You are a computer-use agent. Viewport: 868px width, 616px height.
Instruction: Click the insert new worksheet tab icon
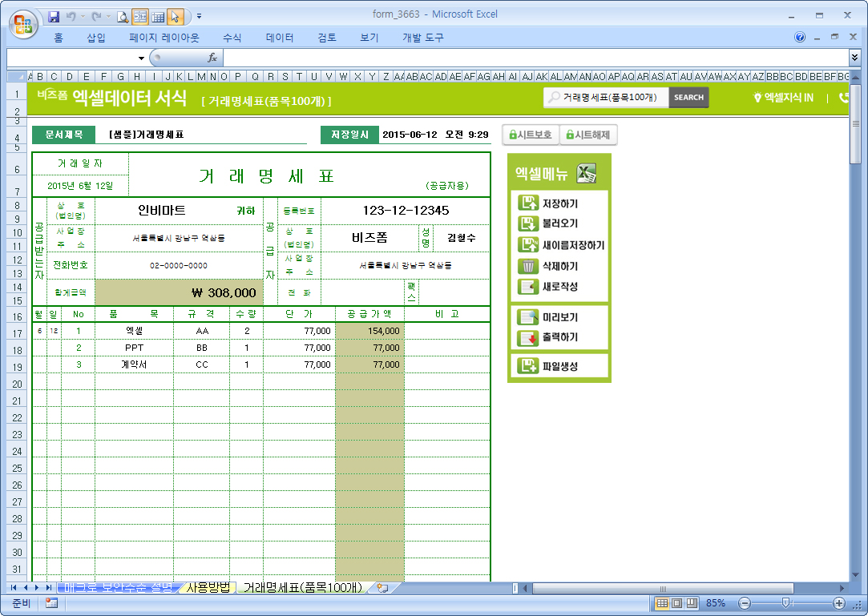[x=382, y=588]
